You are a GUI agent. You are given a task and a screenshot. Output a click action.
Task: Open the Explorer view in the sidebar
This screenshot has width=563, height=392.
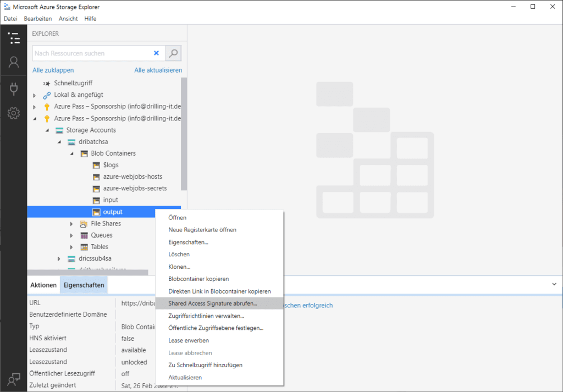pyautogui.click(x=14, y=38)
